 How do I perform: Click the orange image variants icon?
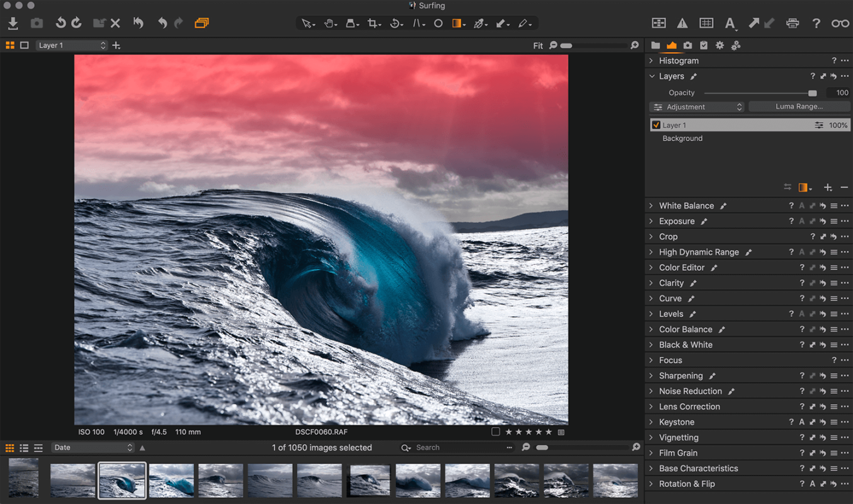tap(202, 23)
